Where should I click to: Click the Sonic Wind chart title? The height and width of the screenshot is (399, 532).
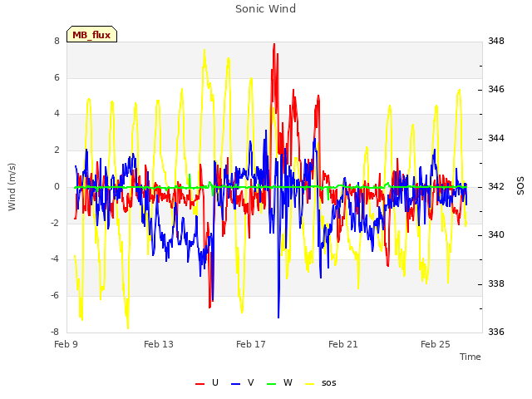(266, 8)
